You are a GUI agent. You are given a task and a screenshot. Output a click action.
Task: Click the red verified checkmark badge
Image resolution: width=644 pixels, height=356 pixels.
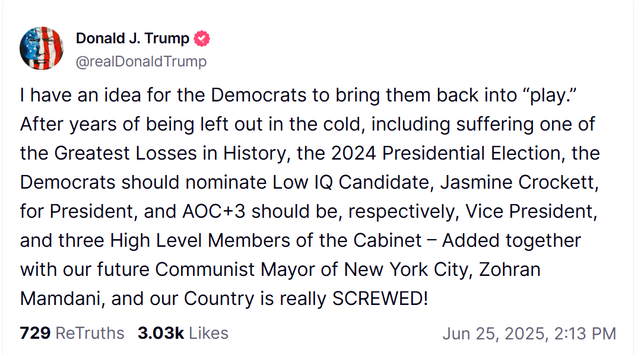(202, 39)
